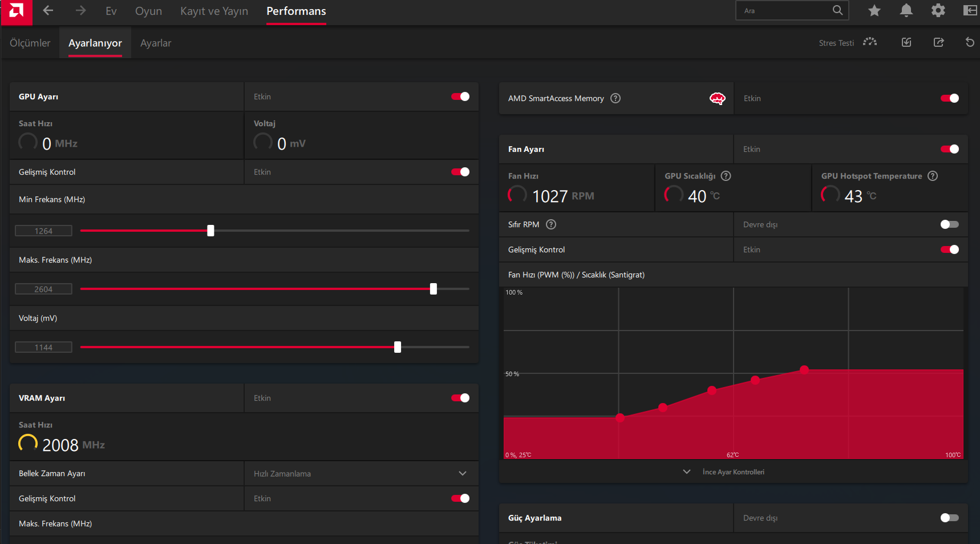This screenshot has width=980, height=544.
Task: Click the magnifier search icon
Action: coord(837,10)
